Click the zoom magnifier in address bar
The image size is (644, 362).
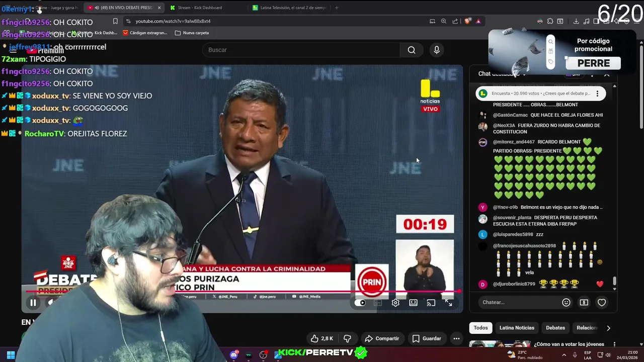click(443, 21)
